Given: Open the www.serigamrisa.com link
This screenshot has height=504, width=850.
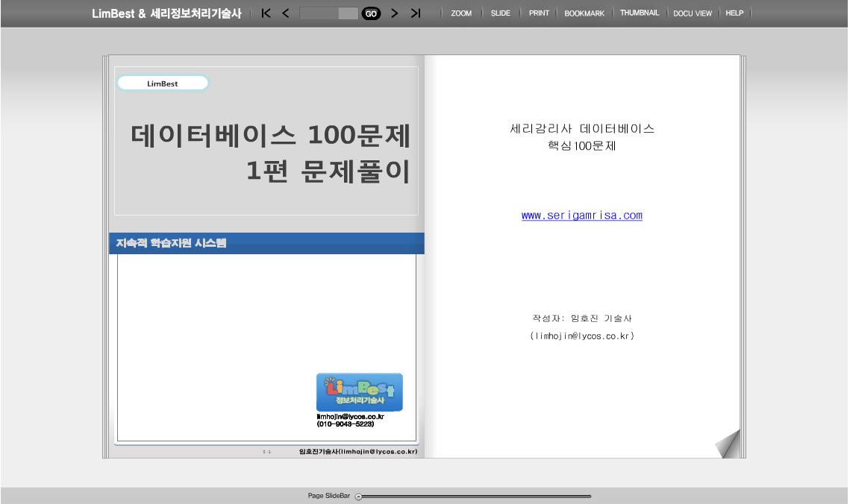Looking at the screenshot, I should point(581,215).
